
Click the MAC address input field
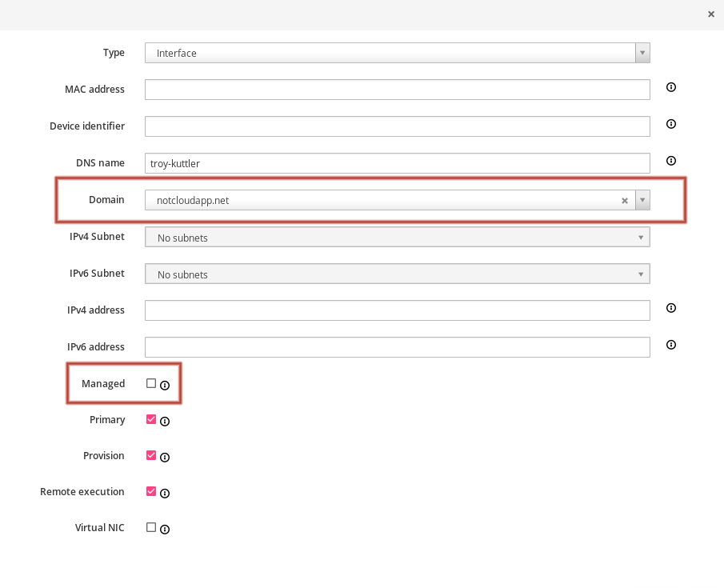click(x=398, y=90)
